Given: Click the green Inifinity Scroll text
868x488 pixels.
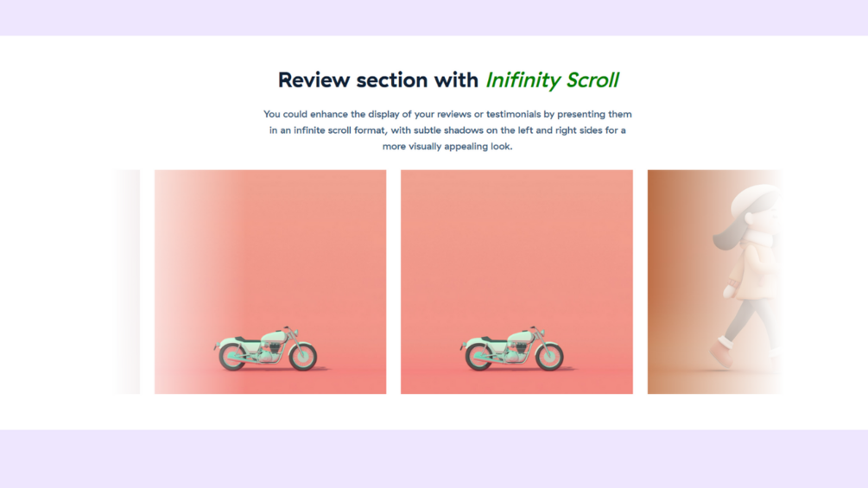Looking at the screenshot, I should (x=552, y=80).
